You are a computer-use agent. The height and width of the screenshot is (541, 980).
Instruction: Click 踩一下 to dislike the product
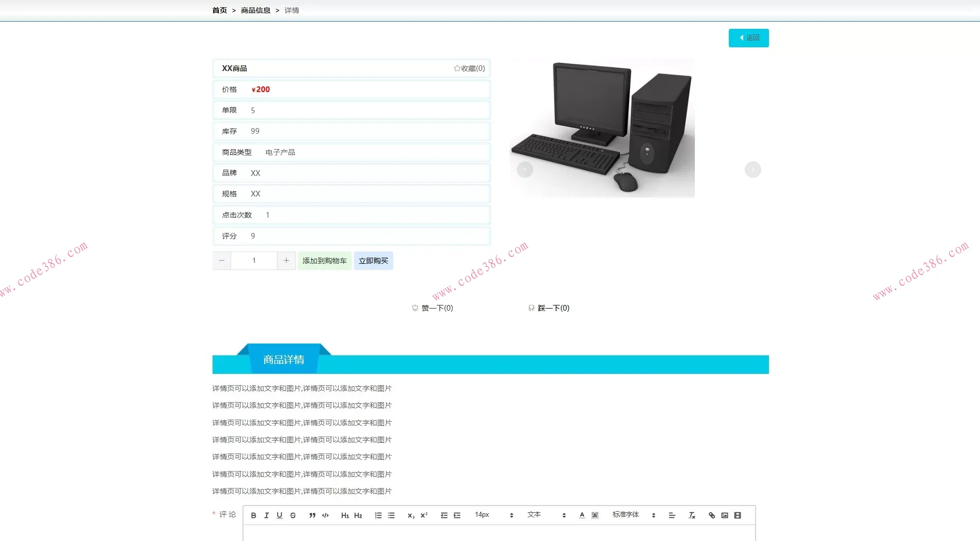pyautogui.click(x=549, y=308)
